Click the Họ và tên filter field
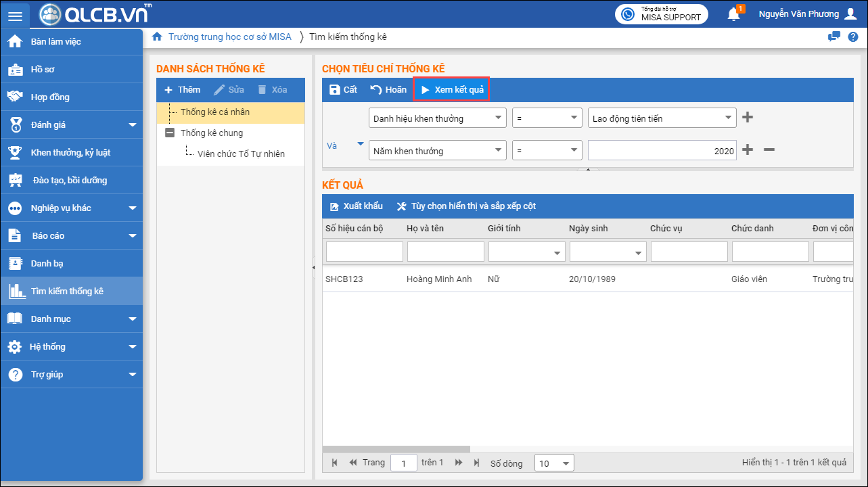Image resolution: width=868 pixels, height=487 pixels. [445, 252]
